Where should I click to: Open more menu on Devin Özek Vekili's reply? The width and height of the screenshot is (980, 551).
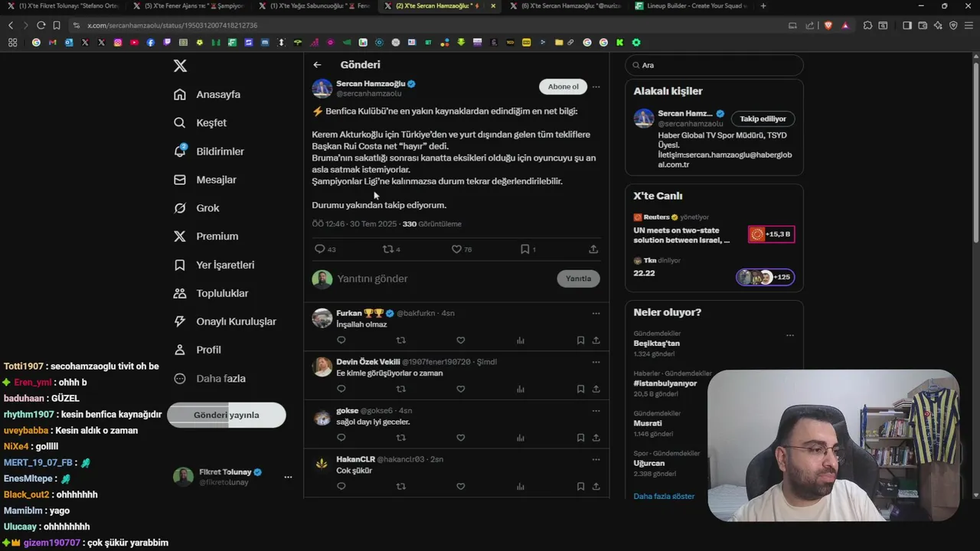(x=596, y=362)
